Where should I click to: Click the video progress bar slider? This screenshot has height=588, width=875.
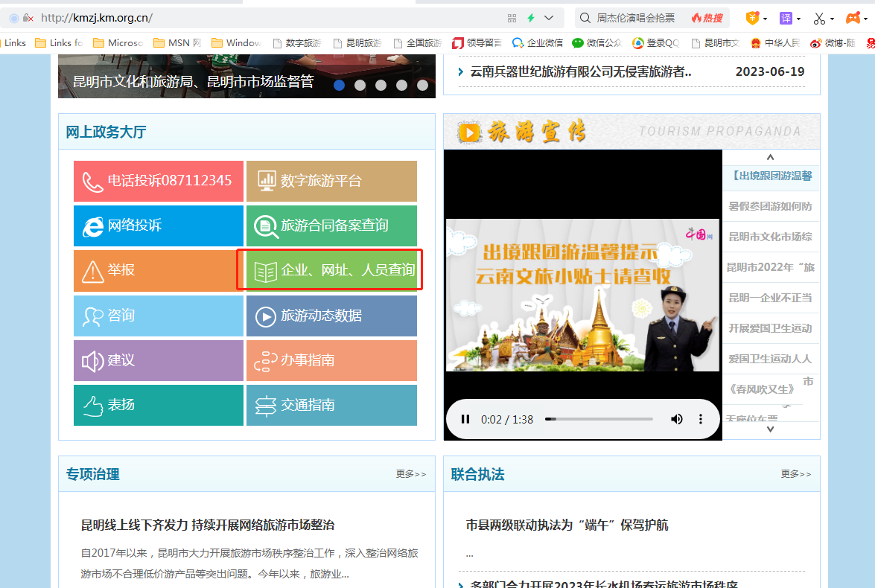[x=599, y=419]
